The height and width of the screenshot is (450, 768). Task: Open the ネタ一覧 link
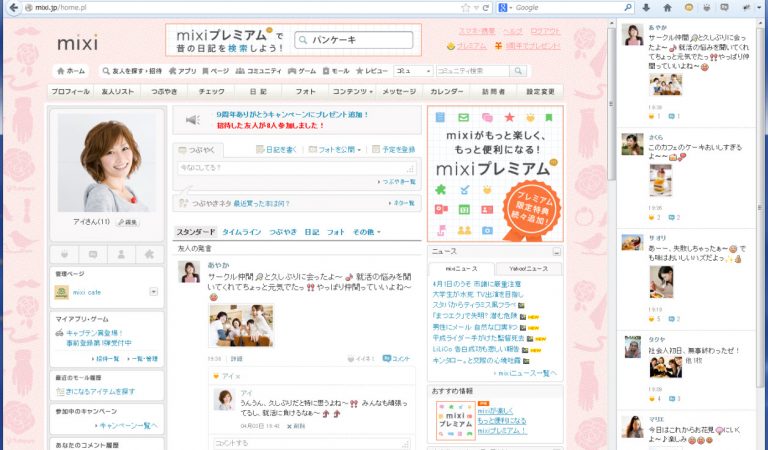click(402, 203)
